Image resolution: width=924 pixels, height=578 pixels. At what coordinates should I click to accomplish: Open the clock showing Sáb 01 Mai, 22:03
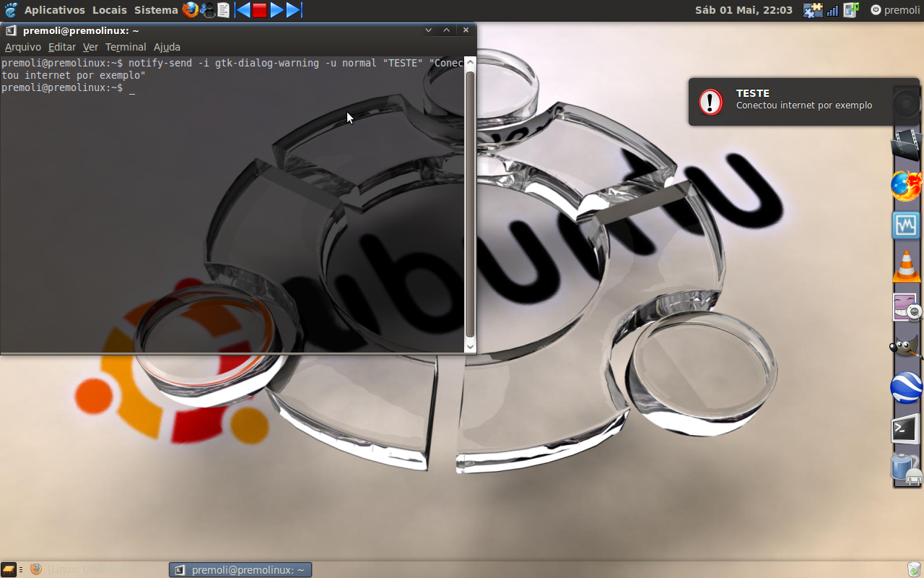coord(744,10)
